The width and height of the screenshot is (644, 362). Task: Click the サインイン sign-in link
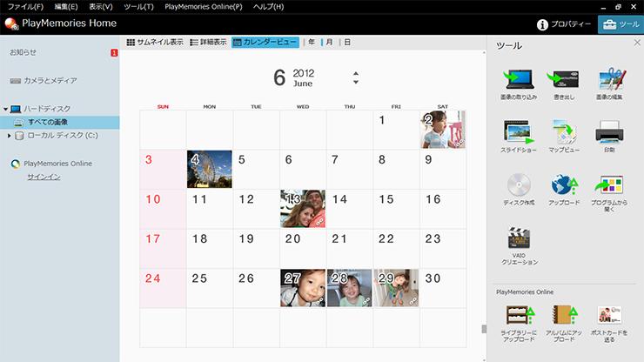(x=44, y=177)
